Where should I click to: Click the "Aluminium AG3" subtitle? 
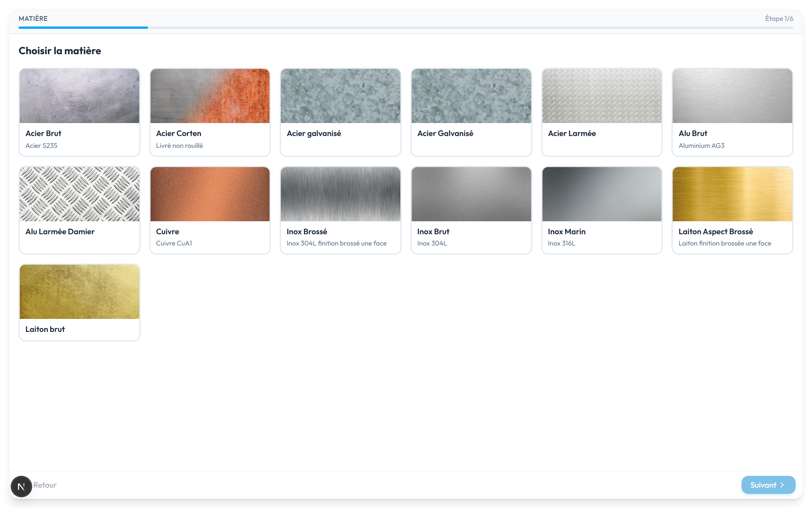[701, 145]
